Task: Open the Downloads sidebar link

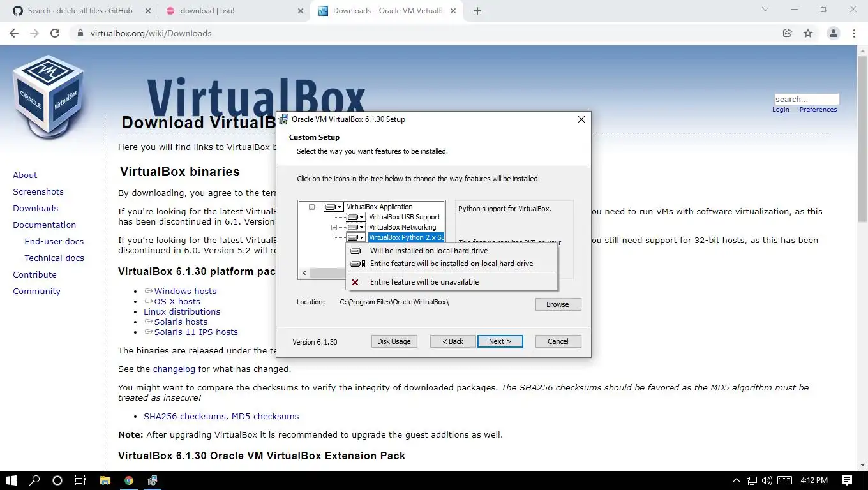Action: point(36,208)
